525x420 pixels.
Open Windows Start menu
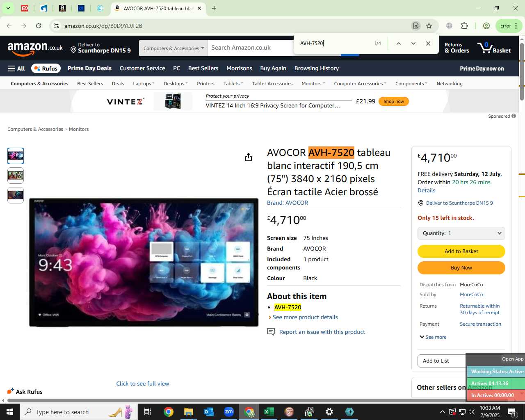click(x=10, y=412)
